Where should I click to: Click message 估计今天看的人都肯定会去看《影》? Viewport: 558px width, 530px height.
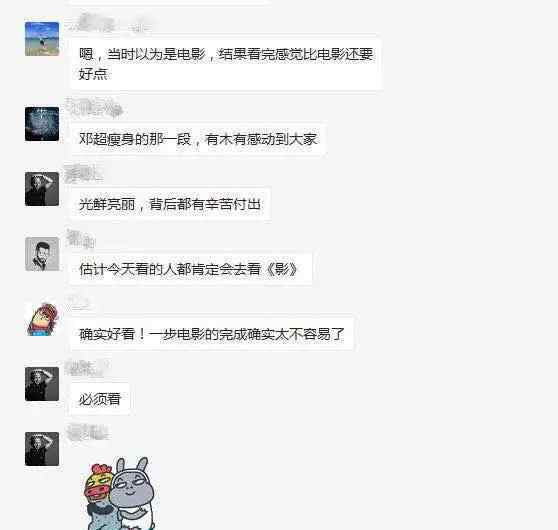[190, 269]
